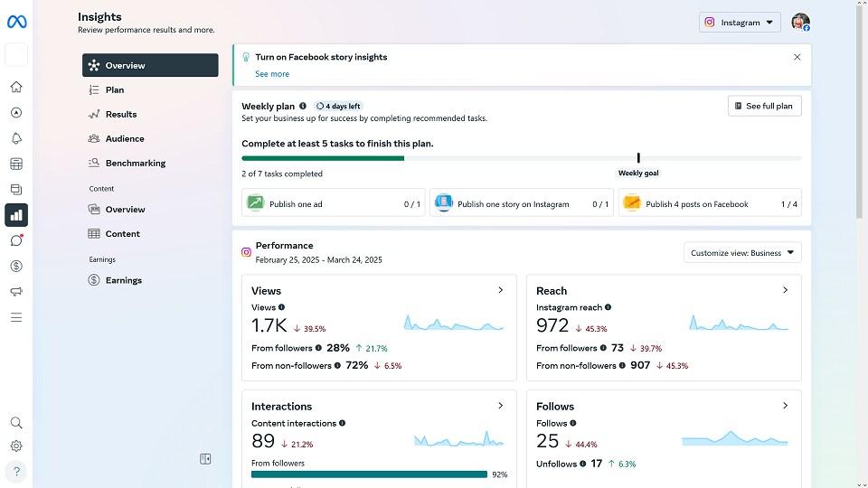Viewport: 868px width, 488px height.
Task: Click the weekly plan progress bar
Action: coord(521,158)
